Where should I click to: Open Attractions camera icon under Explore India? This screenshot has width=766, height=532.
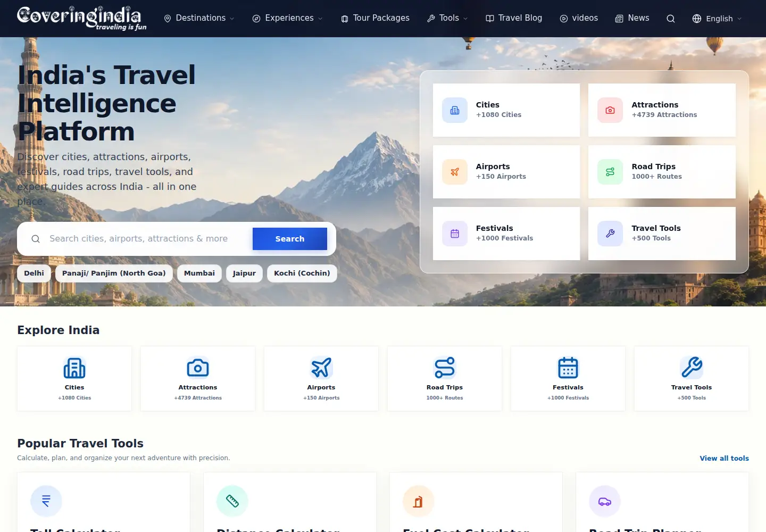(x=198, y=368)
